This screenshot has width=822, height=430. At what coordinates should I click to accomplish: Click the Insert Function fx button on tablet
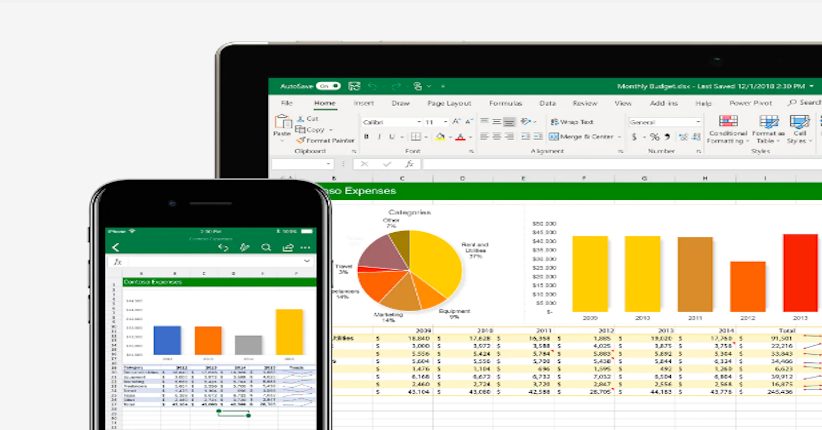point(409,164)
